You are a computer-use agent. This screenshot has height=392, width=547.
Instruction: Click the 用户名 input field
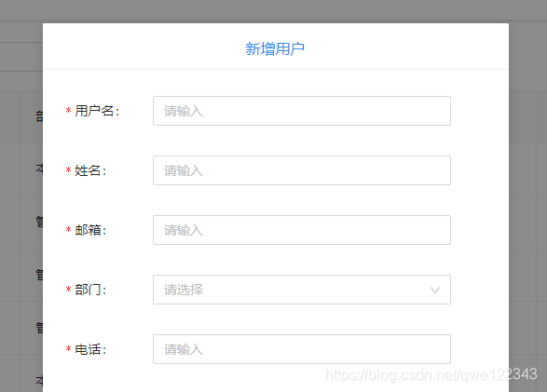(x=302, y=111)
